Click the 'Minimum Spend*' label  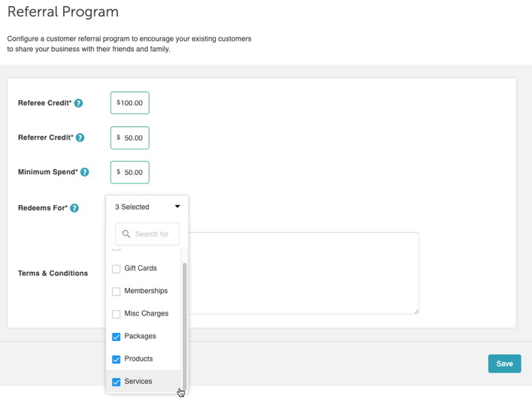point(48,172)
